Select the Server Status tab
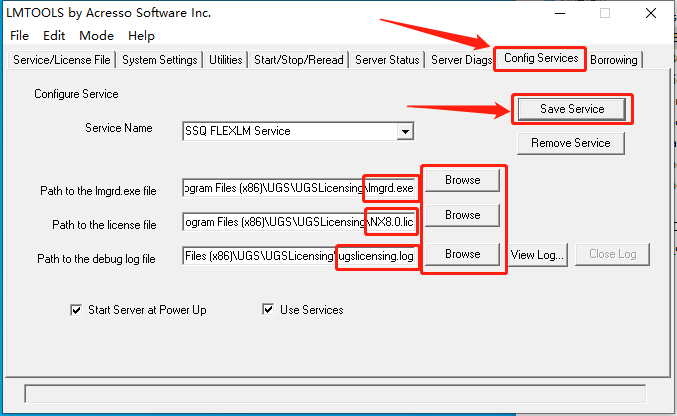Viewport: 677px width, 416px height. (387, 60)
